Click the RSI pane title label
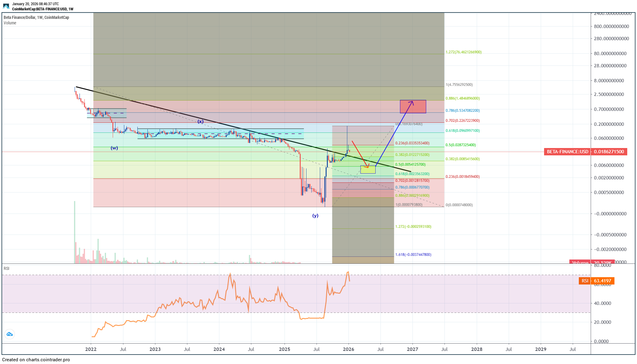This screenshot has height=364, width=637. pyautogui.click(x=6, y=268)
